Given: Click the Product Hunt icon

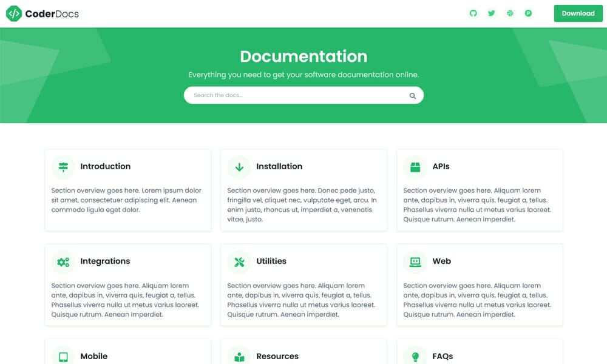Looking at the screenshot, I should 528,13.
